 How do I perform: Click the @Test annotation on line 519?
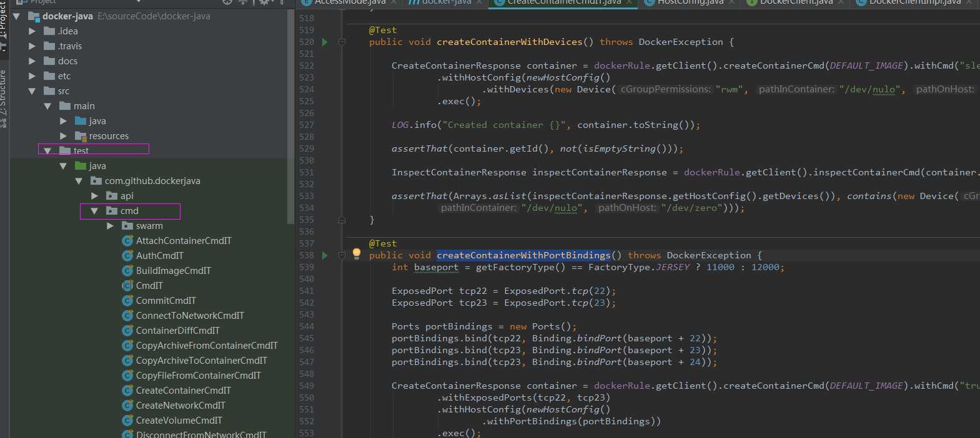tap(382, 30)
